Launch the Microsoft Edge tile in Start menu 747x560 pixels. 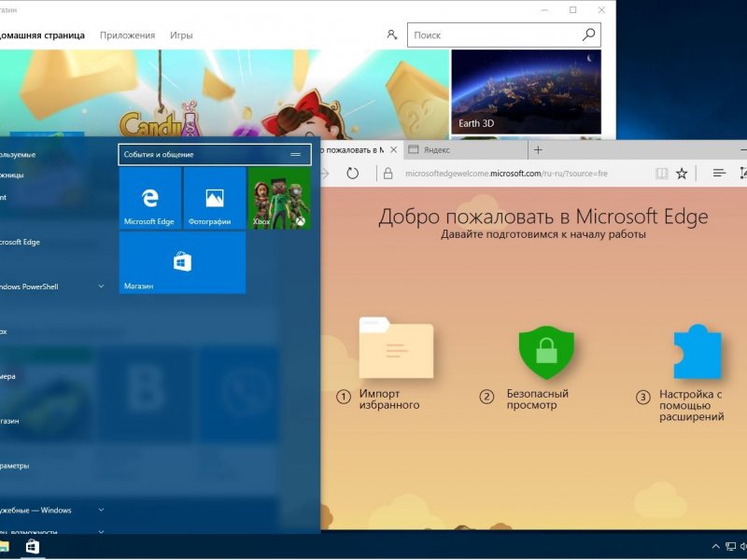150,198
